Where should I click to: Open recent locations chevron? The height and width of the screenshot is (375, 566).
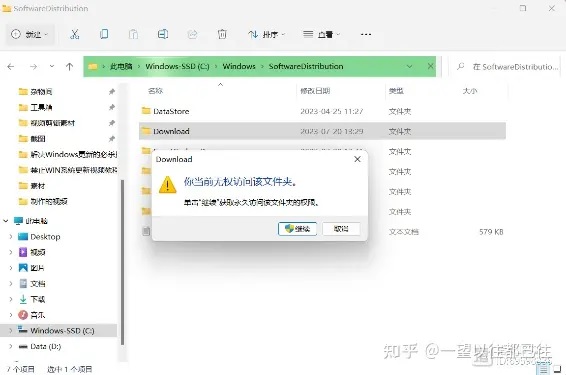coord(52,66)
